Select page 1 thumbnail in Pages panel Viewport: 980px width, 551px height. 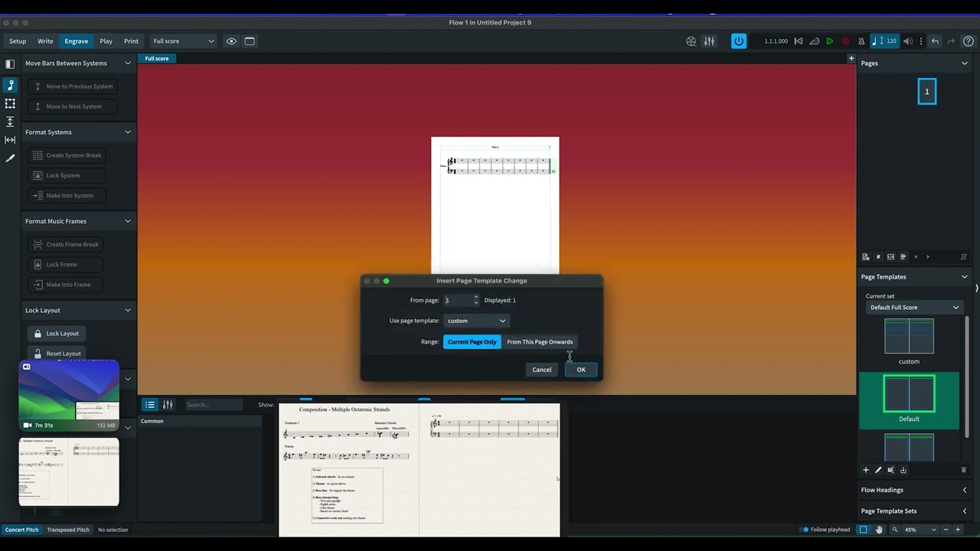(x=926, y=92)
